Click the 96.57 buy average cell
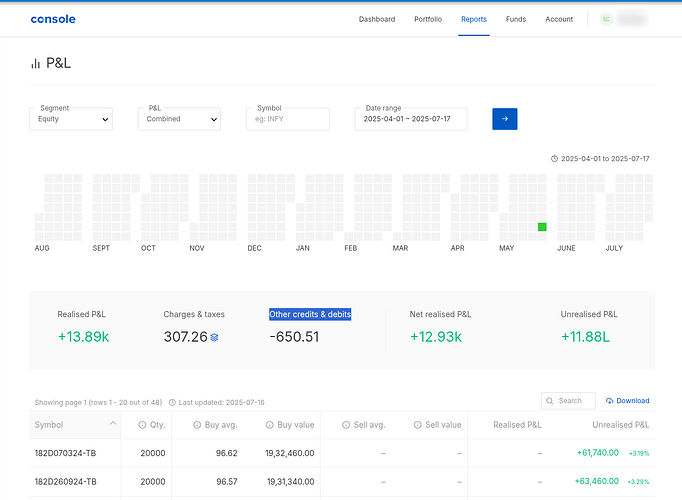Image resolution: width=682 pixels, height=500 pixels. tap(227, 481)
